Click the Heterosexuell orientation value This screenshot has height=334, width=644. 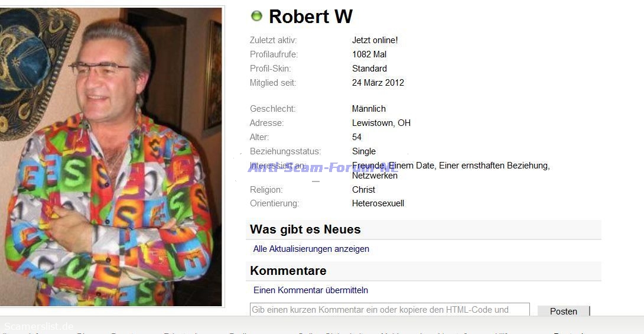(378, 203)
